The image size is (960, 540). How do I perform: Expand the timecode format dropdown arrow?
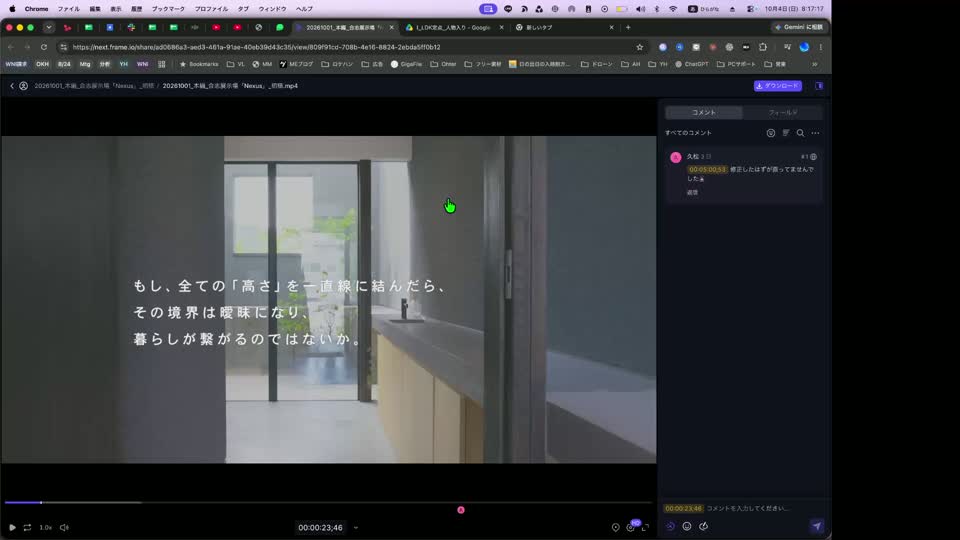point(356,528)
